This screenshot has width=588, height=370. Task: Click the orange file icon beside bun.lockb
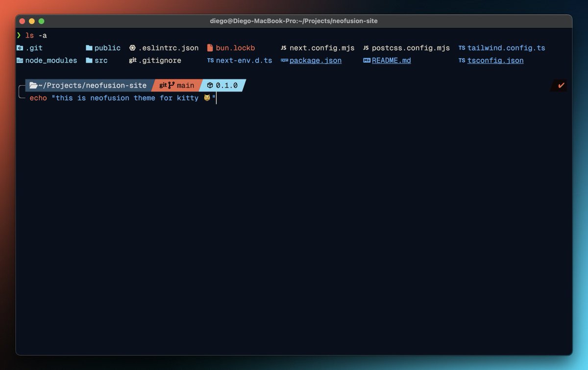point(210,47)
